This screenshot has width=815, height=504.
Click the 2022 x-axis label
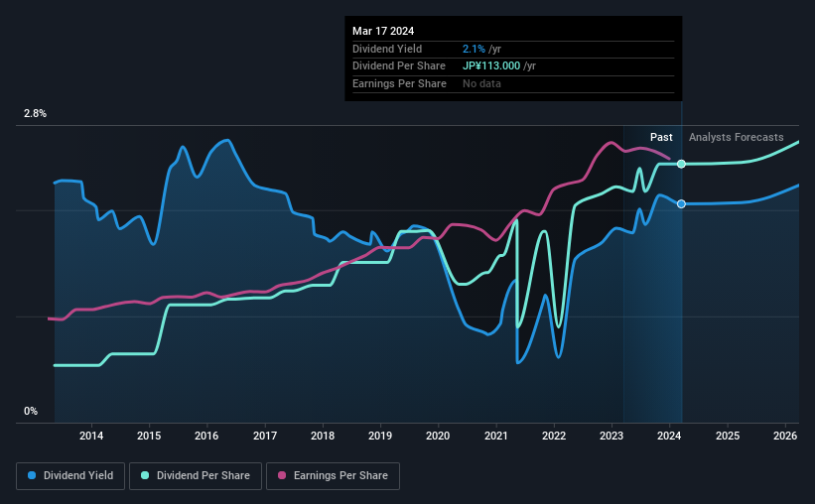(554, 436)
